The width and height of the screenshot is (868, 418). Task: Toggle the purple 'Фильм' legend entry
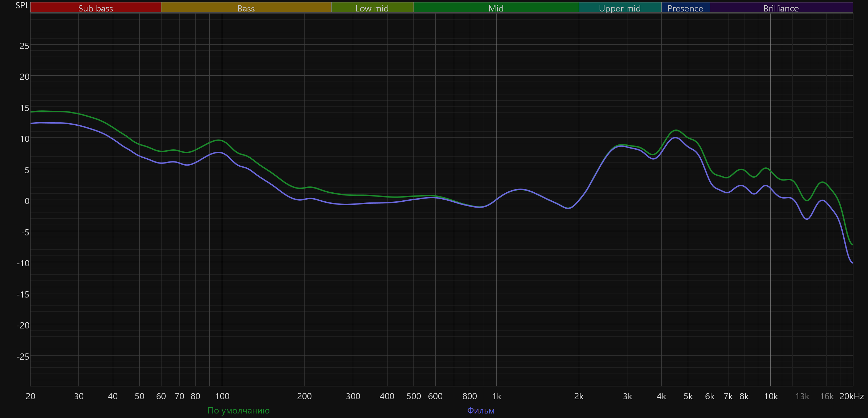click(x=481, y=410)
